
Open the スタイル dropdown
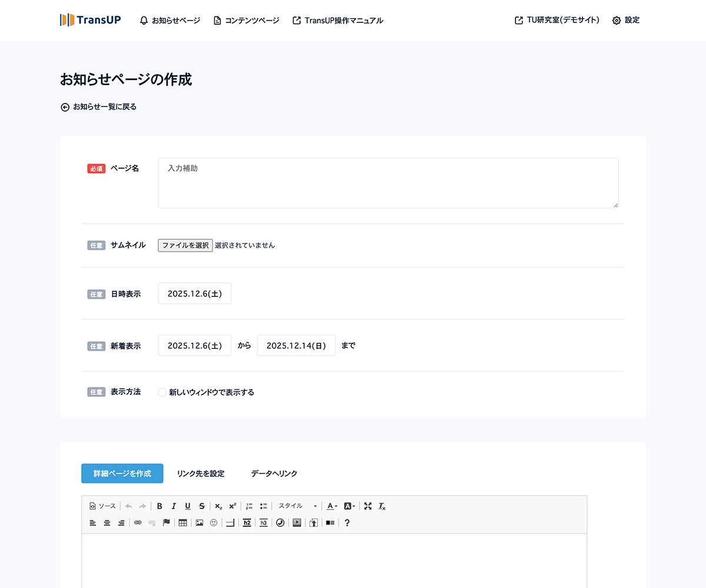[x=298, y=506]
